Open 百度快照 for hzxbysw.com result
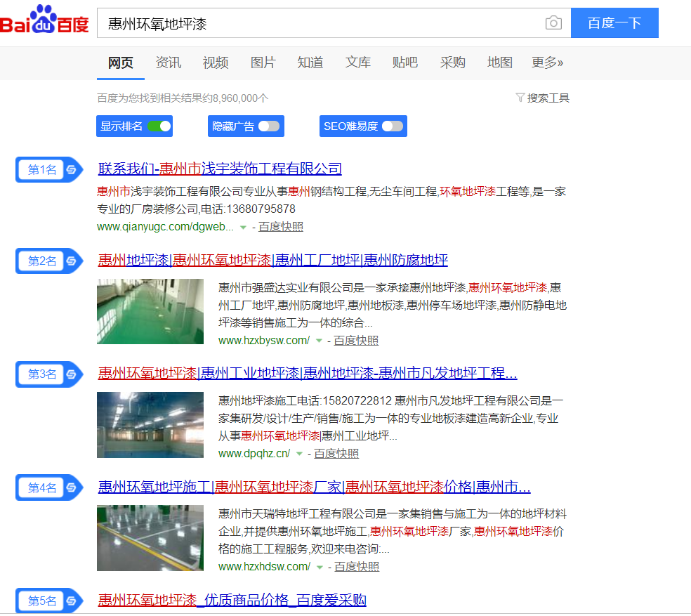 [356, 341]
